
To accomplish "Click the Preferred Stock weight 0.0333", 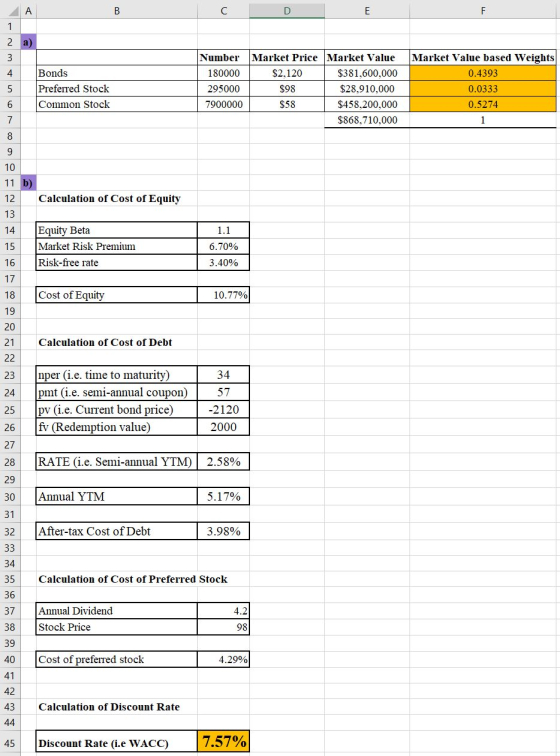I will 483,89.
